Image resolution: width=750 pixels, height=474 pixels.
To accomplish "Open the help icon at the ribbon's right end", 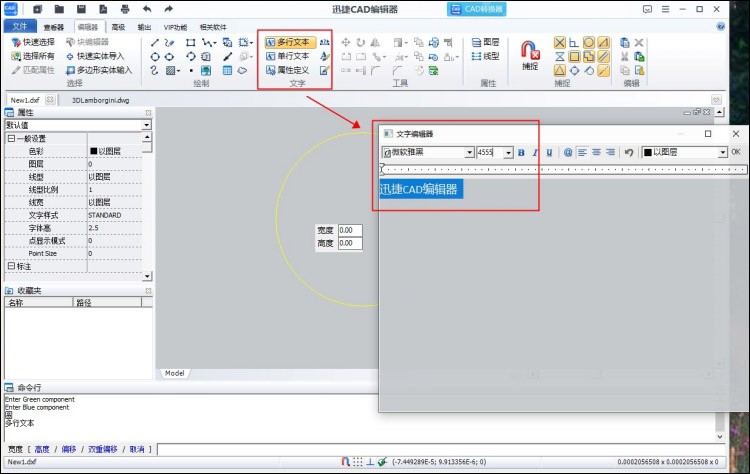I will click(x=721, y=26).
